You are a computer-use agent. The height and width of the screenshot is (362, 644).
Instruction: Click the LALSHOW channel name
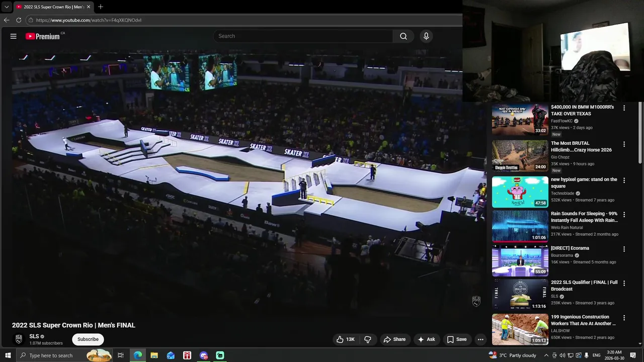pos(560,331)
